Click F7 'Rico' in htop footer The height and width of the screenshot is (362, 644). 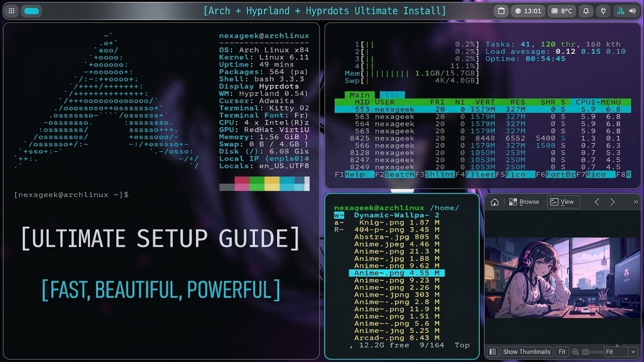point(596,174)
